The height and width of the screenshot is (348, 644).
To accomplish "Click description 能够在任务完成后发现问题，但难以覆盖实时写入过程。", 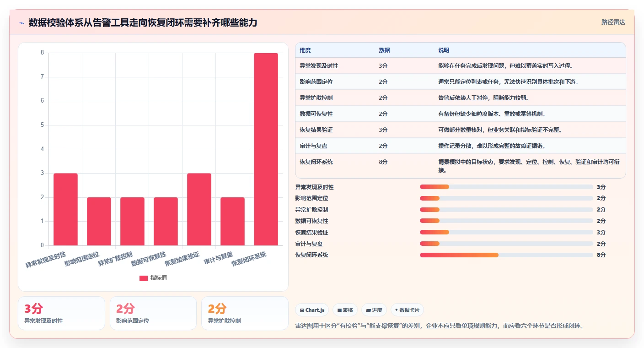I will tap(505, 66).
